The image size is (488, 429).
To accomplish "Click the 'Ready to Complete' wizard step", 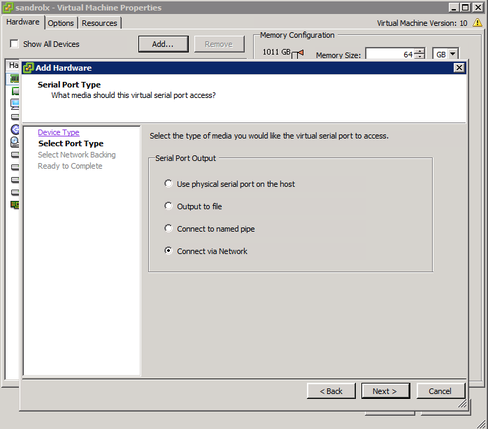I will (x=70, y=166).
